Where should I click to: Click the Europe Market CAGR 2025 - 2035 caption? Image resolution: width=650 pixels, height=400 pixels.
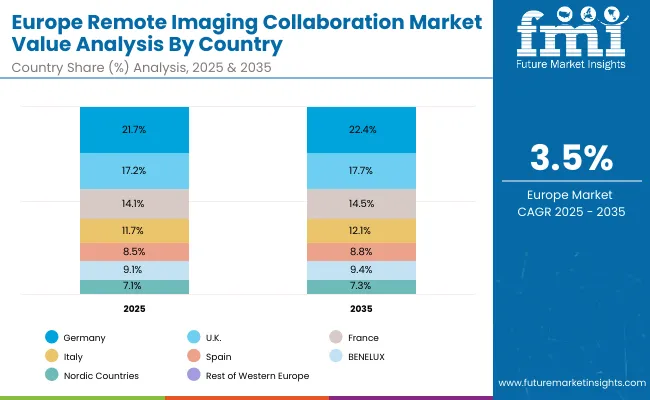point(571,204)
